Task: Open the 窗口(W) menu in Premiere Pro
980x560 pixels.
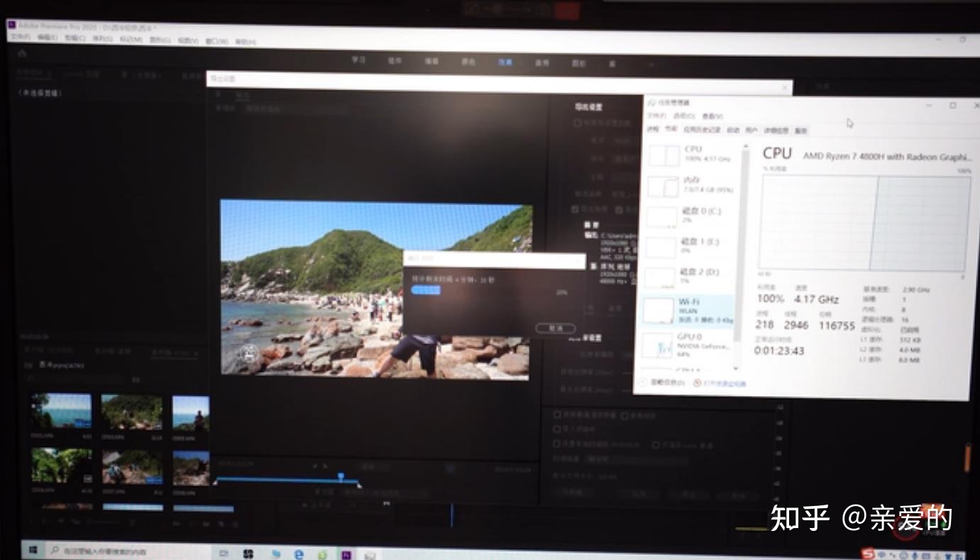Action: pyautogui.click(x=216, y=41)
